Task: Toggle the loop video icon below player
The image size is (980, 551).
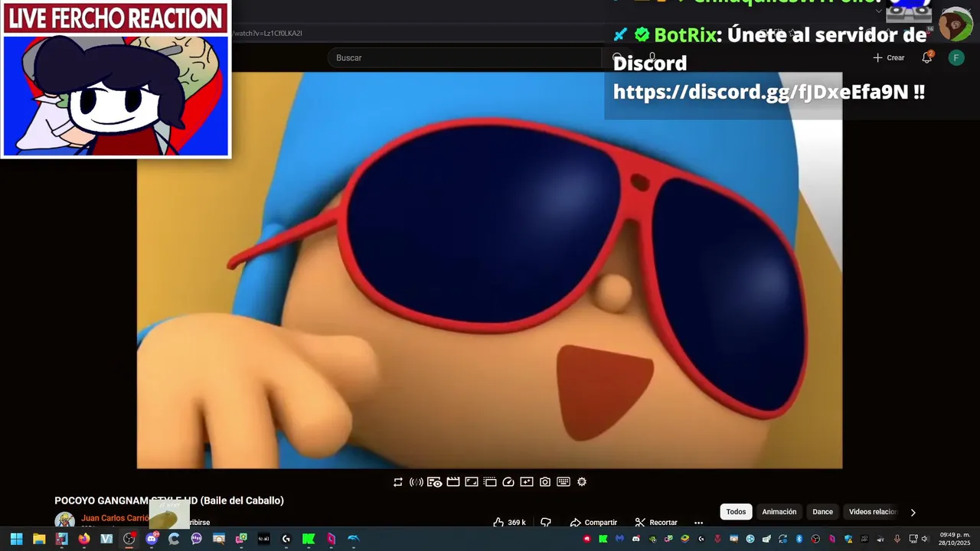Action: (398, 482)
